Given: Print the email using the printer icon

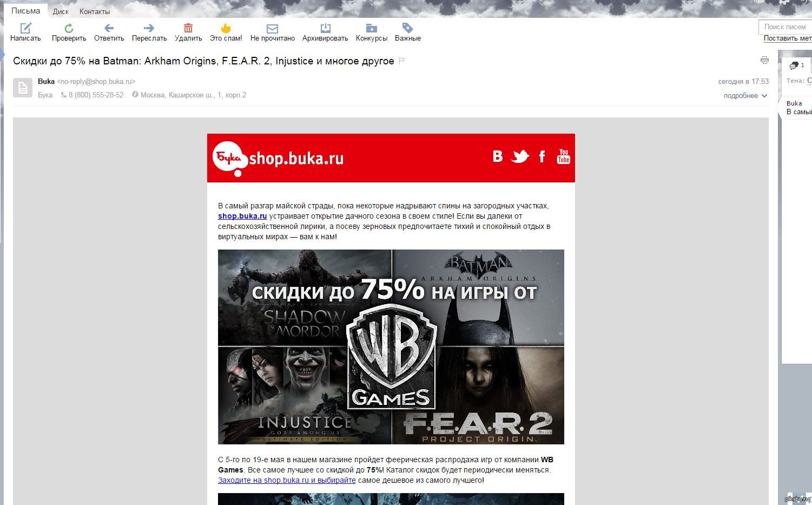Looking at the screenshot, I should (764, 60).
